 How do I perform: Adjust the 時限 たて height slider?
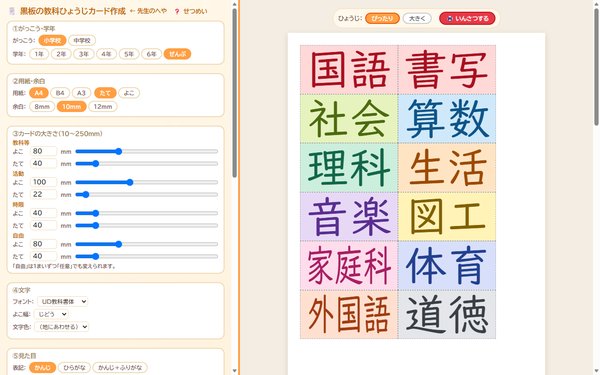pos(147,225)
